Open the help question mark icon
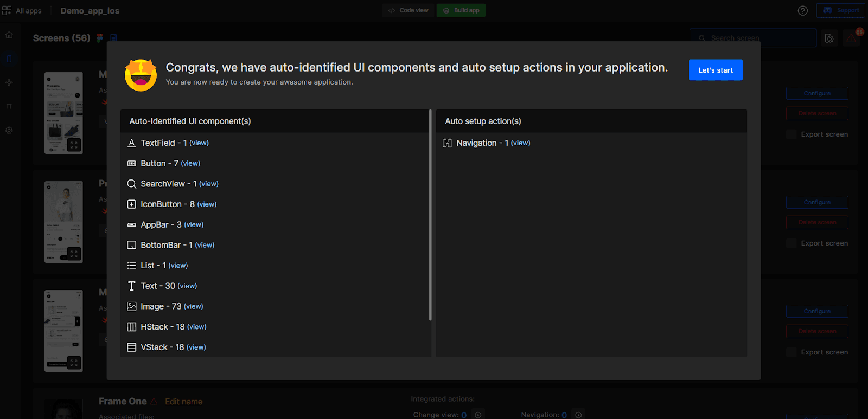This screenshot has height=419, width=868. click(x=803, y=11)
